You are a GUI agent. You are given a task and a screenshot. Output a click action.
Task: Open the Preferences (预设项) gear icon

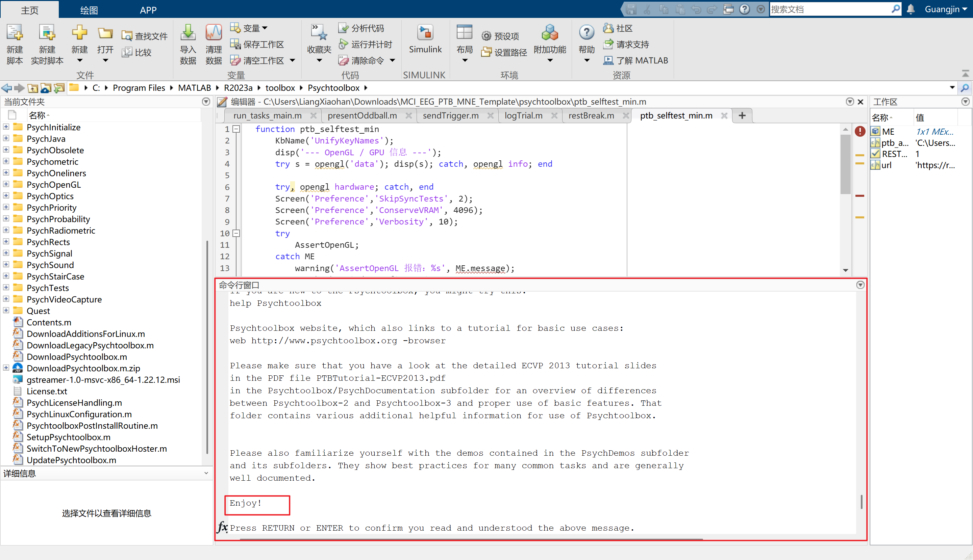[486, 36]
